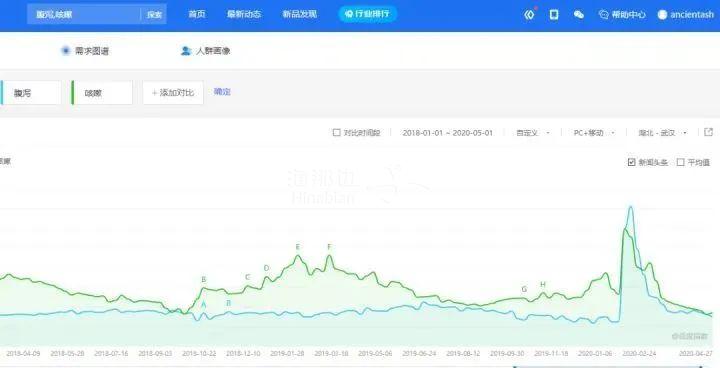Enable the 对比时间段 checkbox
This screenshot has width=720, height=368.
click(x=337, y=132)
